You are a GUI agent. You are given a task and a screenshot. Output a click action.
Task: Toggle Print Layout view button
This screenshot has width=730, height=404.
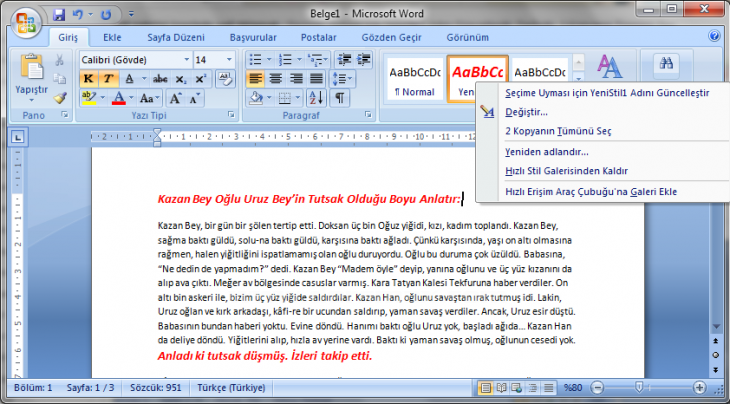[486, 387]
